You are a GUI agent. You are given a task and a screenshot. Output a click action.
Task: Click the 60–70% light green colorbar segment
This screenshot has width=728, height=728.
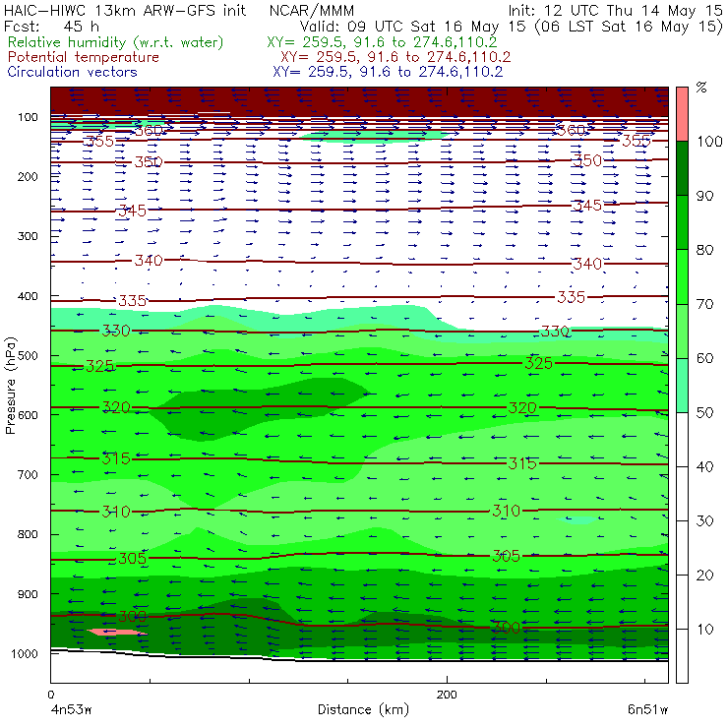pos(682,331)
